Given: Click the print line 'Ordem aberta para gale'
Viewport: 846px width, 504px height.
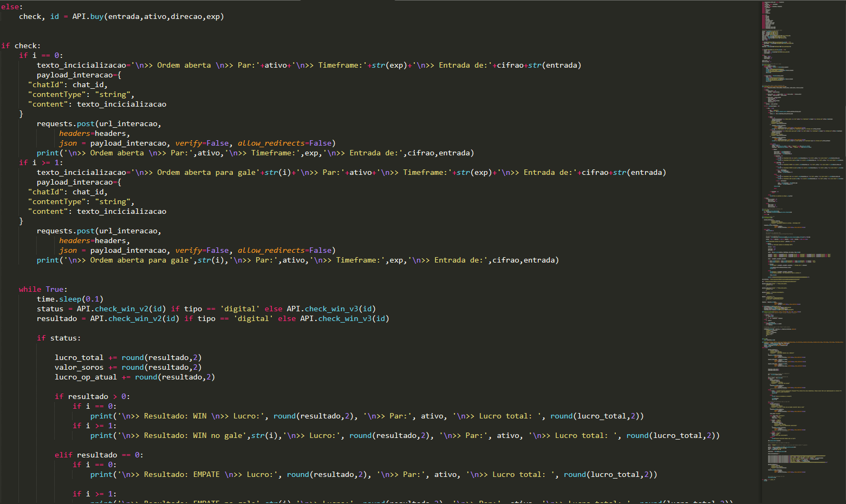Looking at the screenshot, I should [297, 260].
